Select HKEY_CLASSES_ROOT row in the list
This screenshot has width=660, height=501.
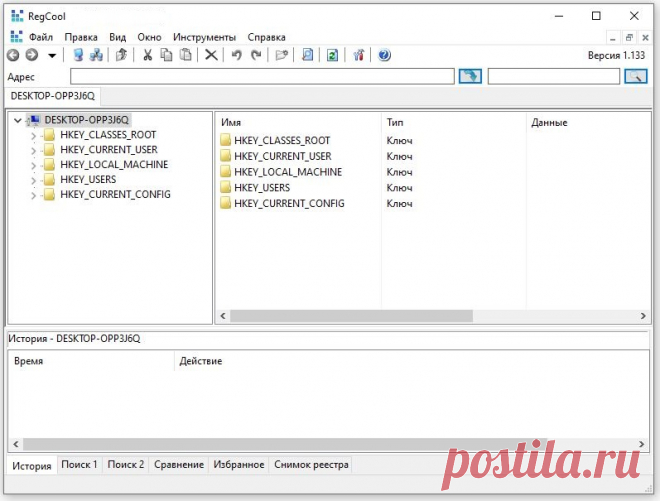coord(282,140)
